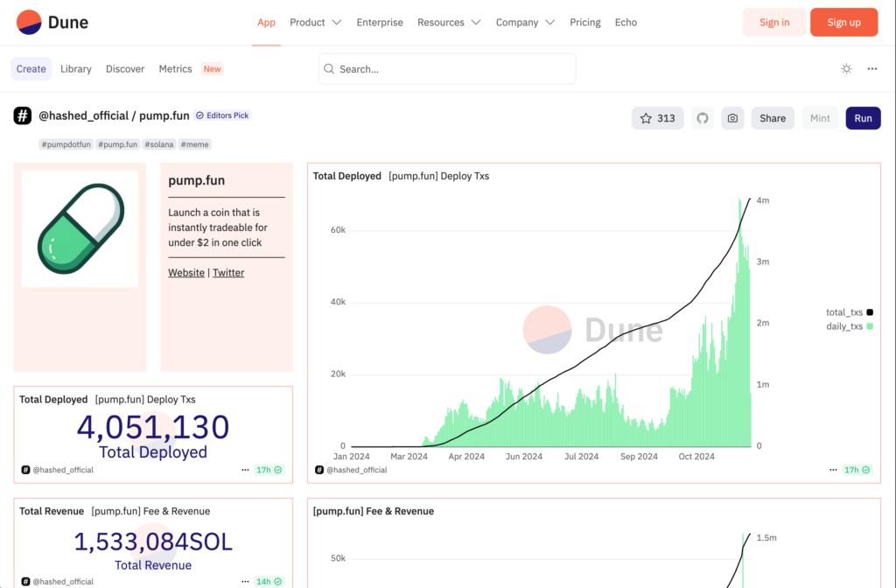
Task: Switch to the Discover tab
Action: [x=125, y=68]
